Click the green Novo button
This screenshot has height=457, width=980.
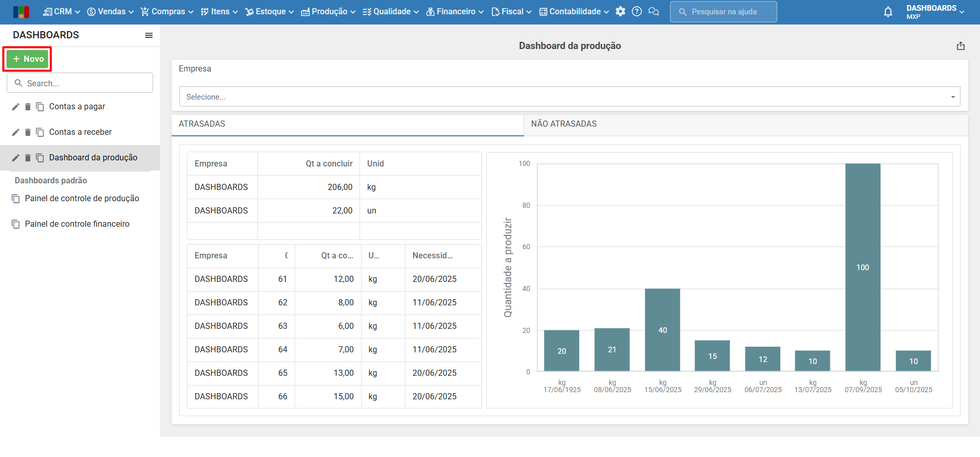coord(28,59)
